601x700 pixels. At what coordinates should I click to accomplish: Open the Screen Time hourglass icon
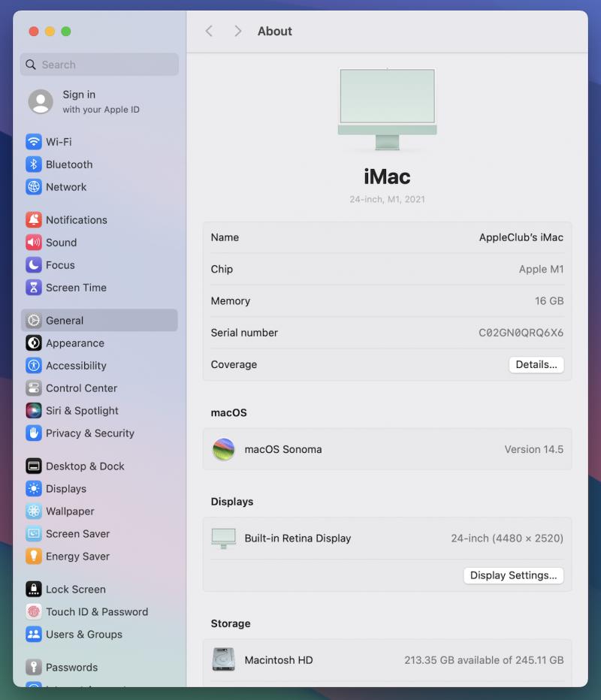34,288
